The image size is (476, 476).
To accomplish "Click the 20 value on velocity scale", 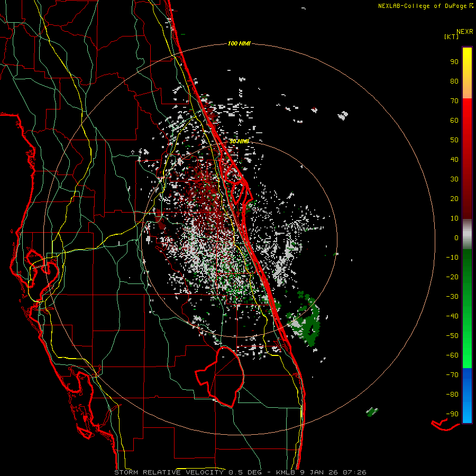I will pyautogui.click(x=454, y=198).
